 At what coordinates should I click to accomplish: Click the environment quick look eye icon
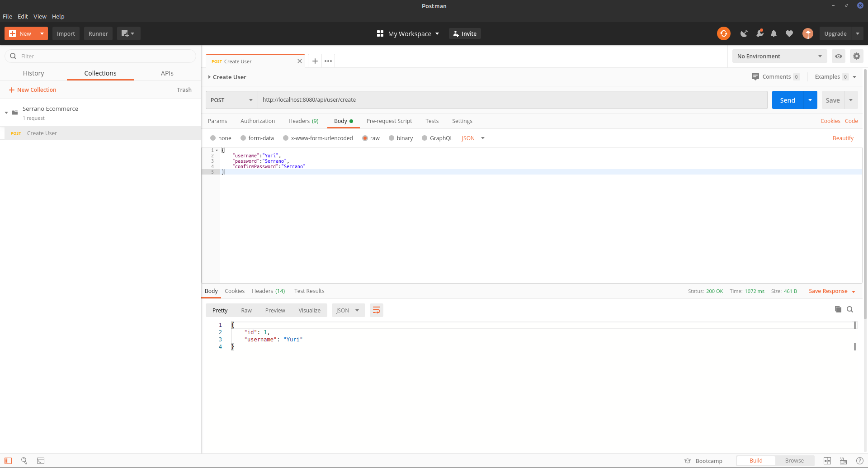coord(839,56)
